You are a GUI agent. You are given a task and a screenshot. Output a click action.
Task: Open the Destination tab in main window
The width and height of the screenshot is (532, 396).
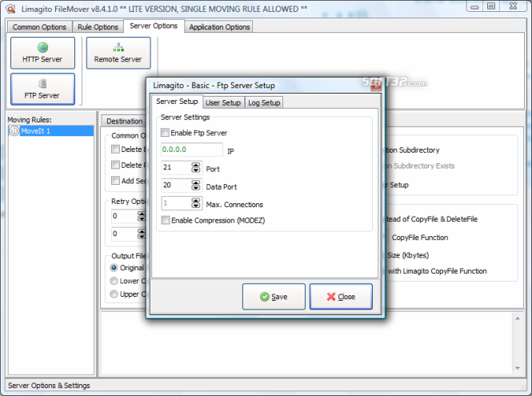click(x=124, y=121)
